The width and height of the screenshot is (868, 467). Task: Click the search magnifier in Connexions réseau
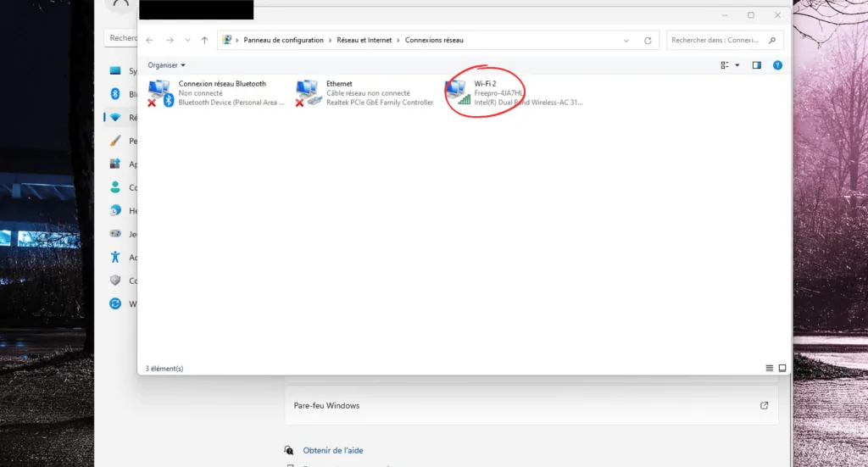pos(772,41)
